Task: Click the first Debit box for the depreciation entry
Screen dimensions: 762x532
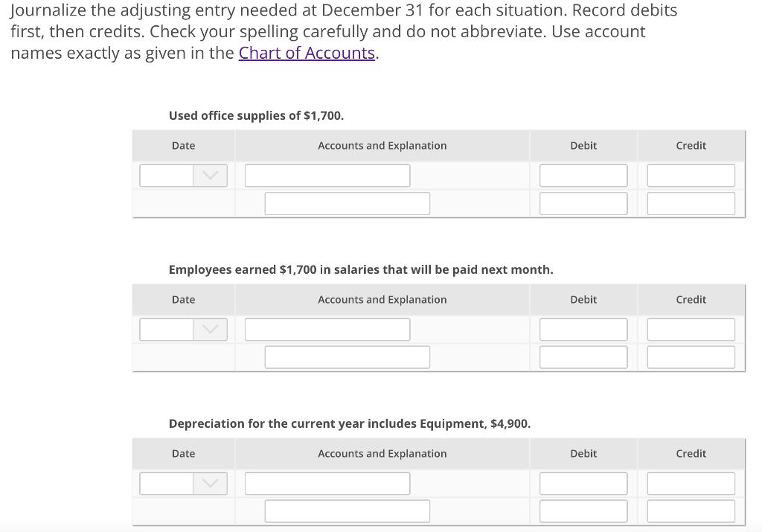Action: coord(583,483)
